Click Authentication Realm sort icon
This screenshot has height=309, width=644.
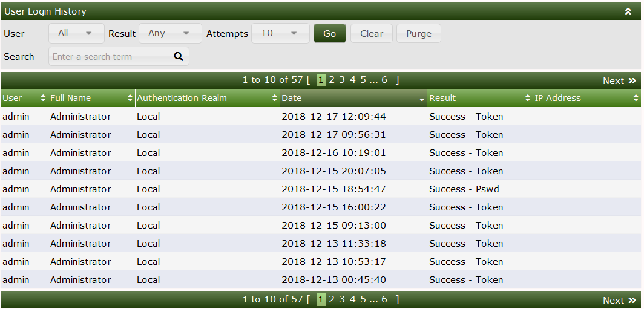(275, 98)
